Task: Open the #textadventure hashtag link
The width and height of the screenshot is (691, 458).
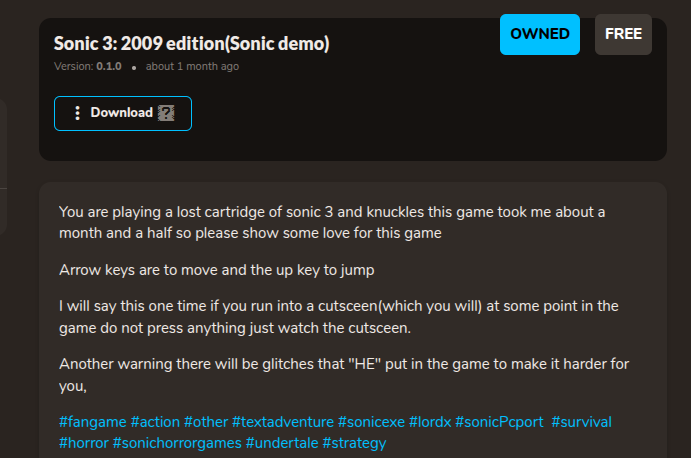Action: [x=283, y=422]
